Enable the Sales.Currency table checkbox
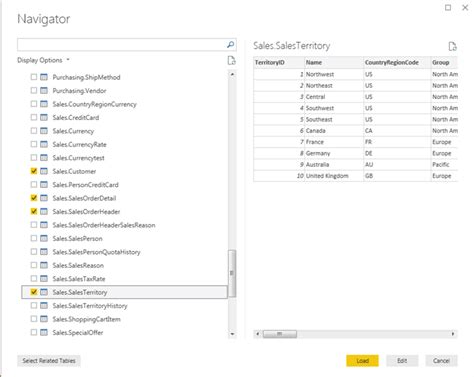The width and height of the screenshot is (474, 377). (x=34, y=131)
